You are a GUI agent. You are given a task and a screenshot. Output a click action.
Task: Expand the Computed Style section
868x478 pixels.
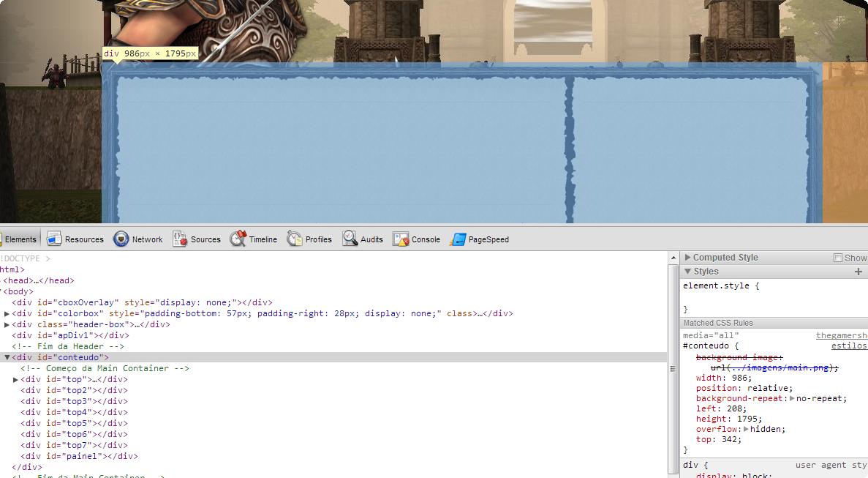pyautogui.click(x=687, y=257)
